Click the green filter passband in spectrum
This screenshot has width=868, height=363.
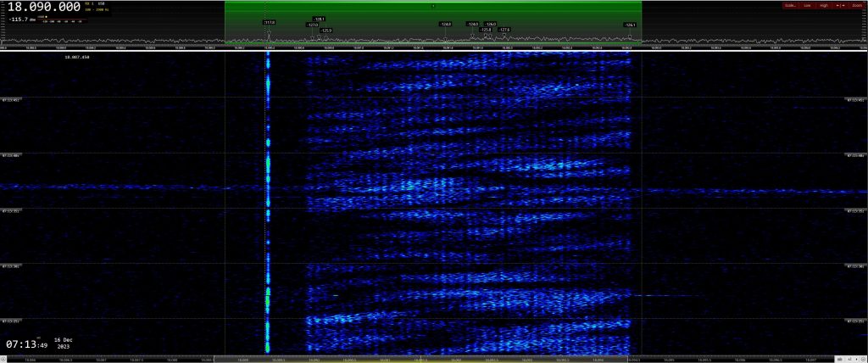[433, 23]
